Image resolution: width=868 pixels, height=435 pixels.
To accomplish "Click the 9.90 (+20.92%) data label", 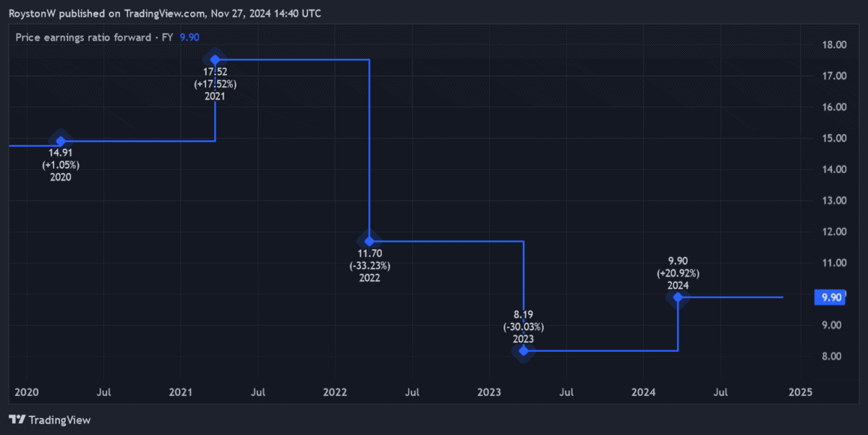I will click(x=678, y=273).
